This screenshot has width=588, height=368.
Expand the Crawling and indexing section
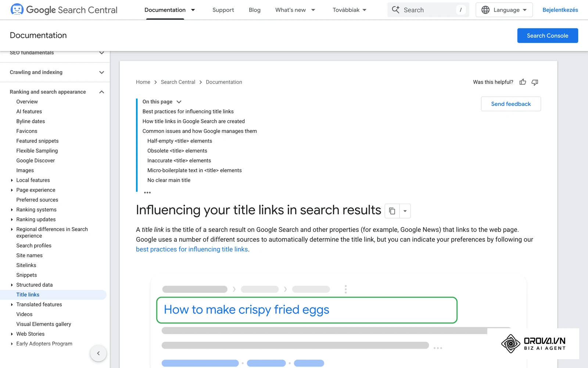[102, 72]
